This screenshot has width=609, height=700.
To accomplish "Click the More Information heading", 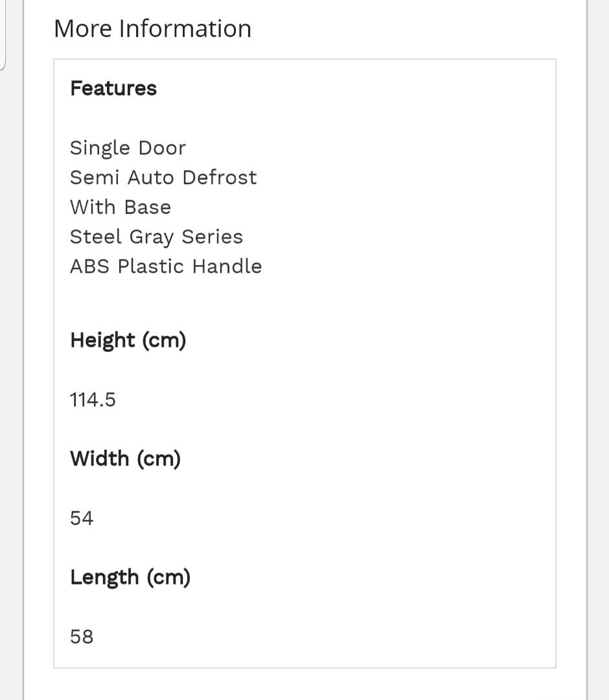I will (153, 29).
